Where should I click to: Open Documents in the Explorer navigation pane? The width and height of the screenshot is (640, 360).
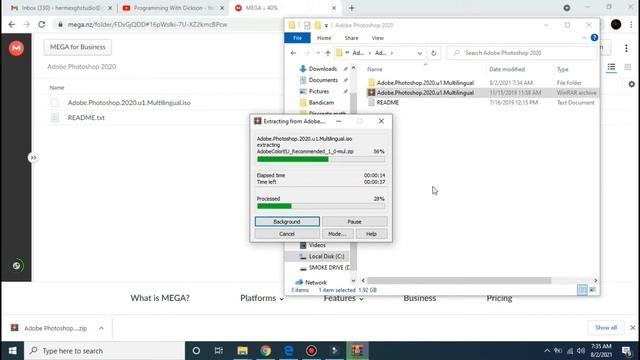(323, 80)
